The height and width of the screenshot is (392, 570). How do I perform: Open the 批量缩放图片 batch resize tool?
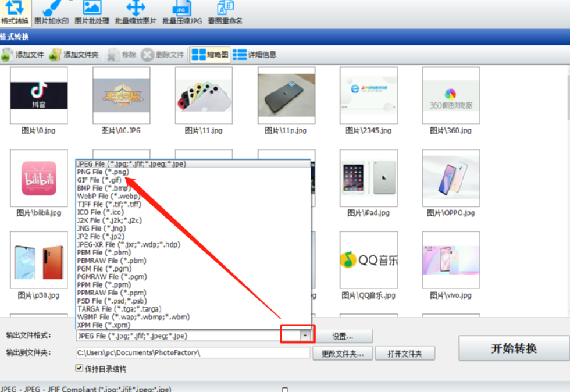(x=136, y=12)
